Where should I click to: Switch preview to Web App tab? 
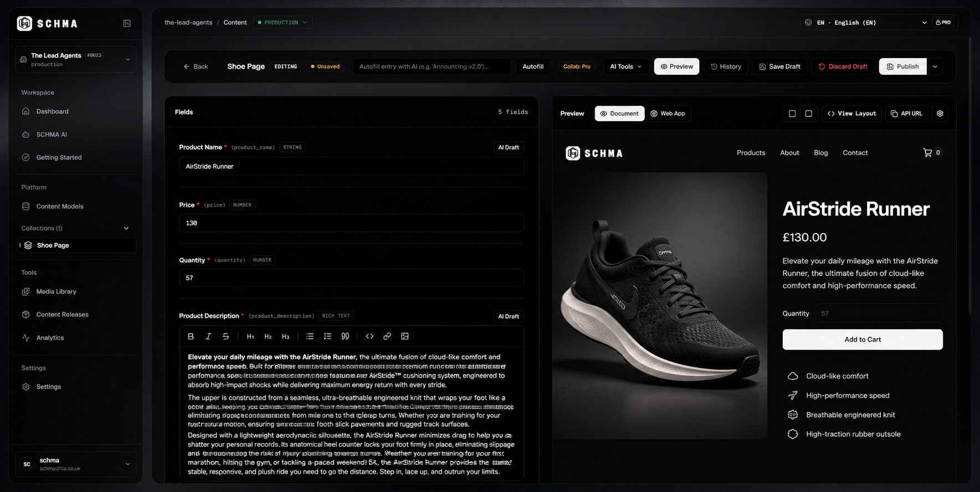pos(668,113)
